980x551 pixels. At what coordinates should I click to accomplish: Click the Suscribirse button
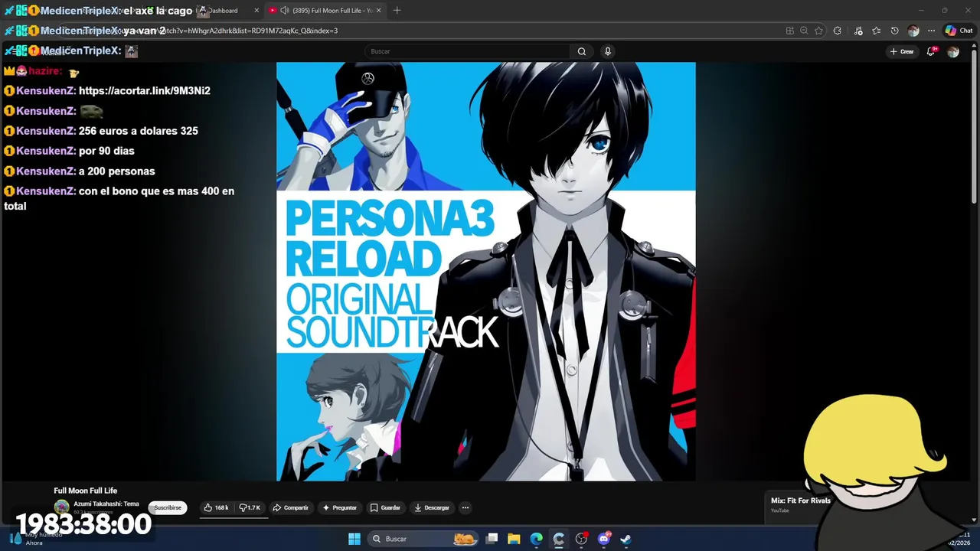click(168, 507)
